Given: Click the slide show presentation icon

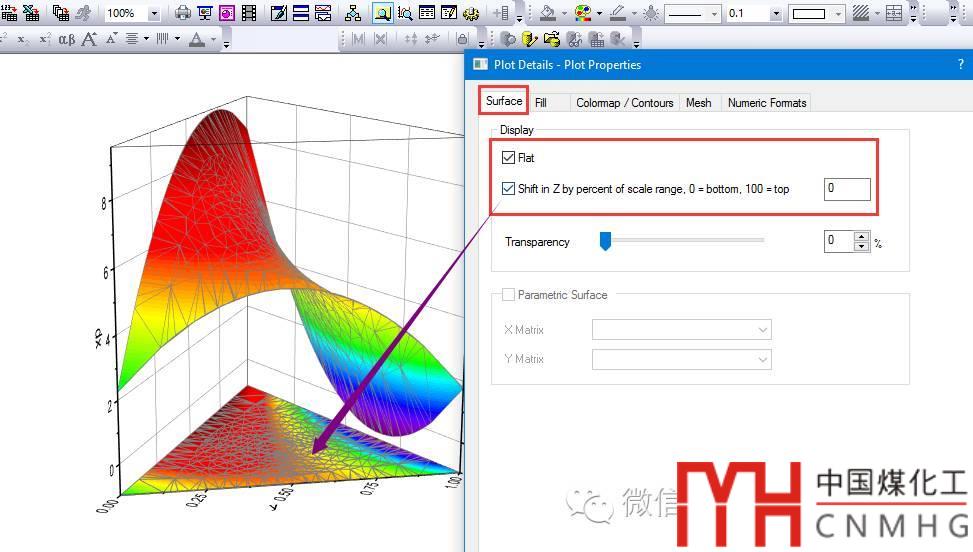Looking at the screenshot, I should pyautogui.click(x=205, y=13).
